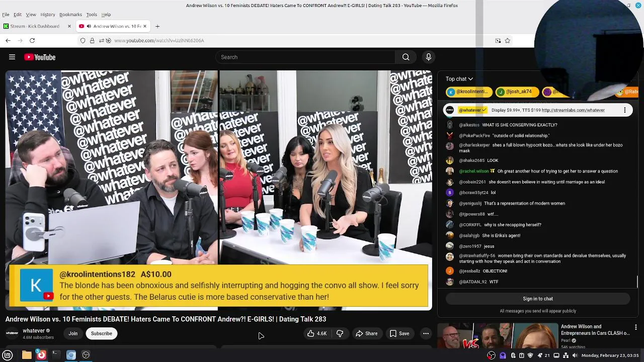Open the YouTube hamburger guide menu
This screenshot has width=644, height=362.
click(12, 57)
